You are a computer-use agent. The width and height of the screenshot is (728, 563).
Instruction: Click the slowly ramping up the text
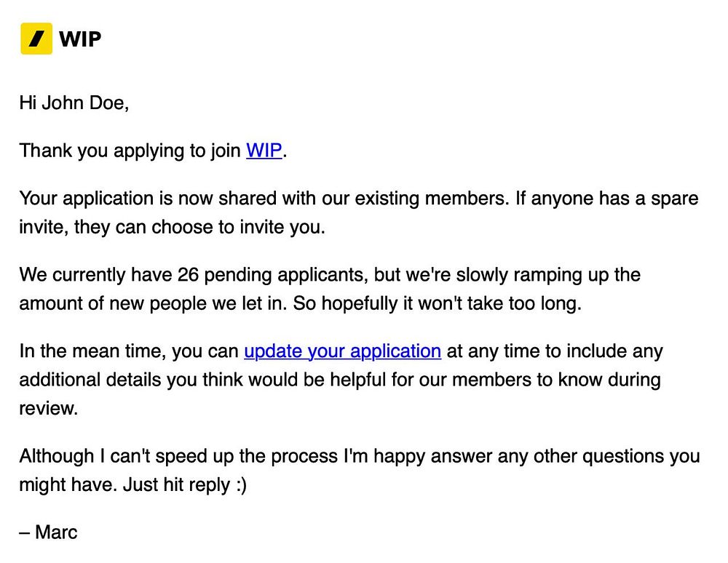[548, 275]
